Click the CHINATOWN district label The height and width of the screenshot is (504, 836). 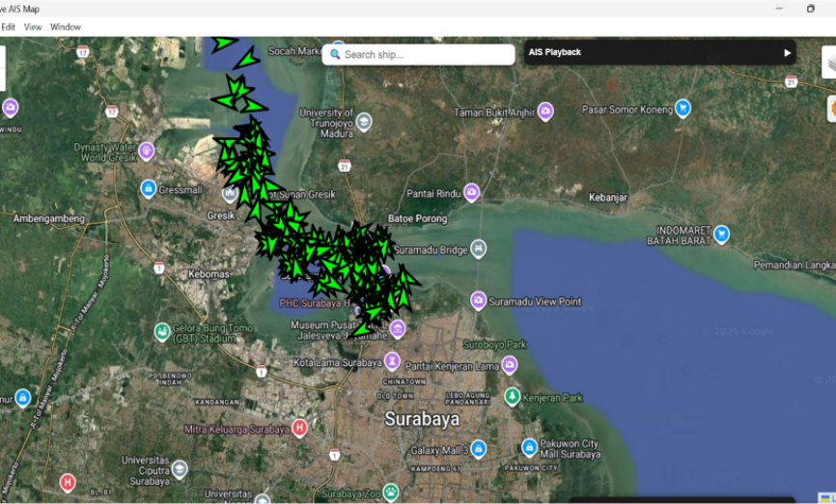[404, 382]
